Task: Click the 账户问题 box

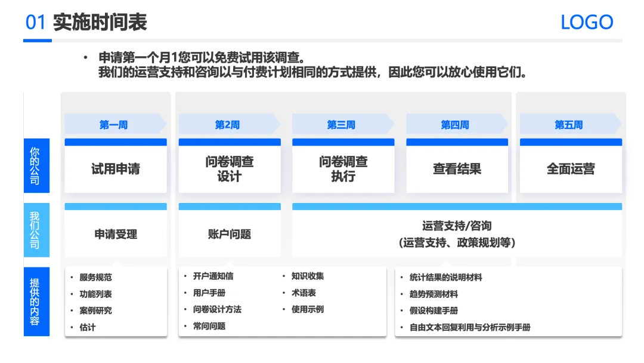Action: [230, 230]
